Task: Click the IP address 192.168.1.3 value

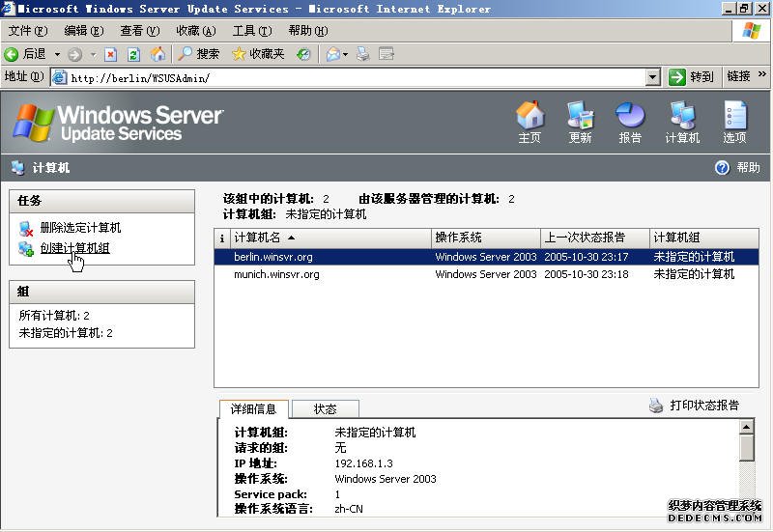Action: tap(364, 463)
